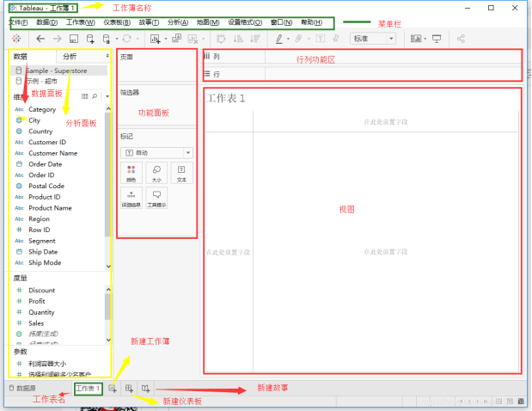Switch to the 分析 pane tab
The image size is (532, 411).
click(70, 57)
